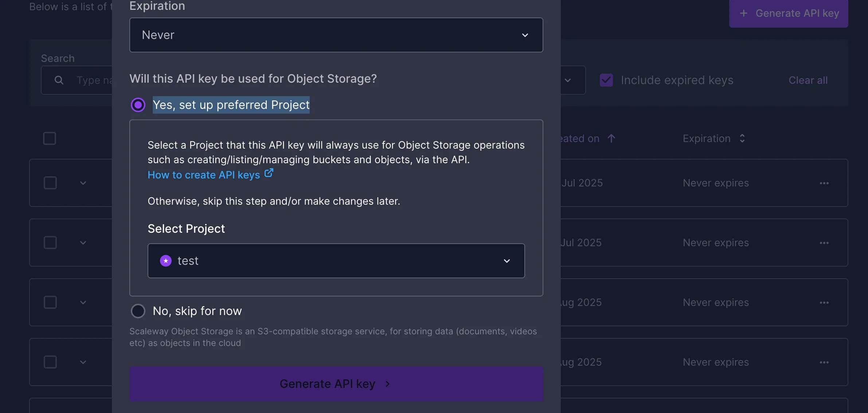The image size is (868, 413).
Task: Click the Clear all link
Action: [808, 80]
